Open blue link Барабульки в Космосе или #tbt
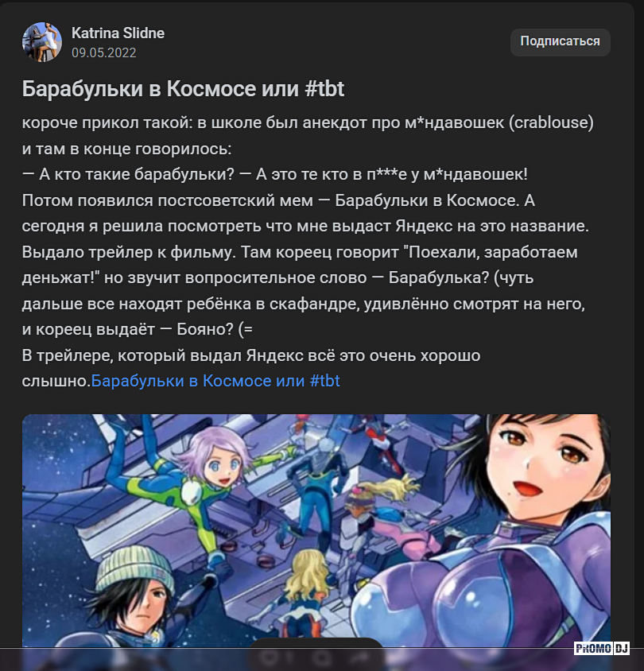This screenshot has width=644, height=671. 215,381
